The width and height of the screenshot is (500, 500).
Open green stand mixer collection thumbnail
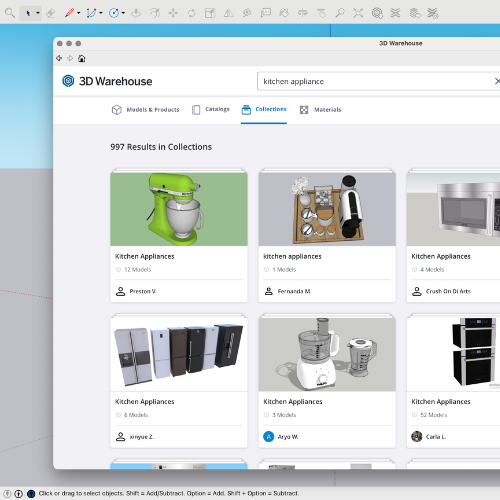(179, 209)
